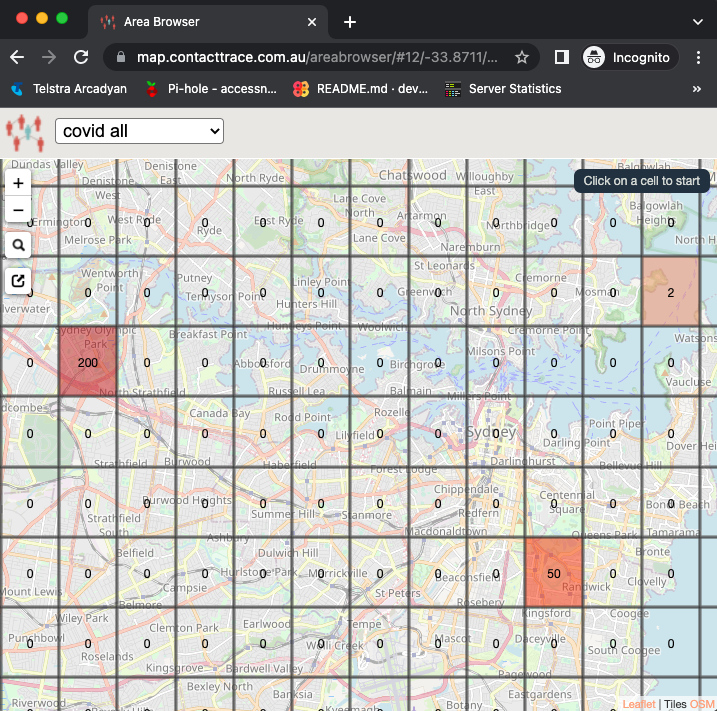Open the Pi-hole bookmark

(x=211, y=89)
